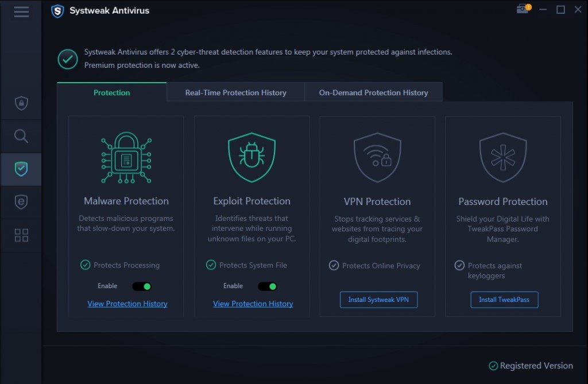588x384 pixels.
Task: Close the Systweak Antivirus window
Action: coord(578,9)
